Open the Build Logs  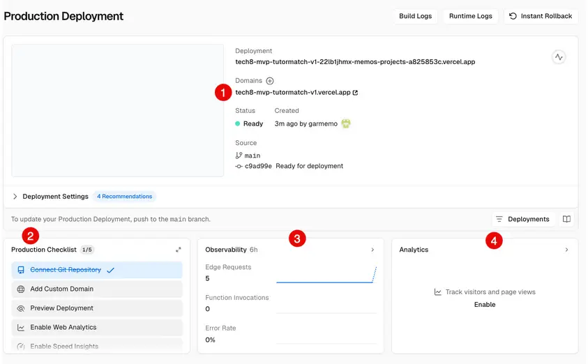[x=415, y=16]
